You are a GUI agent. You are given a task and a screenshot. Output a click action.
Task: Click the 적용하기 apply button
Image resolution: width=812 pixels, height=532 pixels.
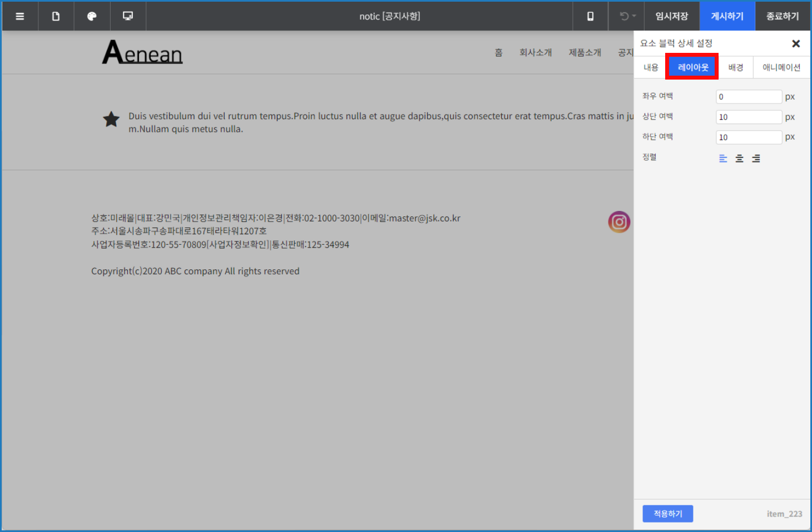pos(667,513)
